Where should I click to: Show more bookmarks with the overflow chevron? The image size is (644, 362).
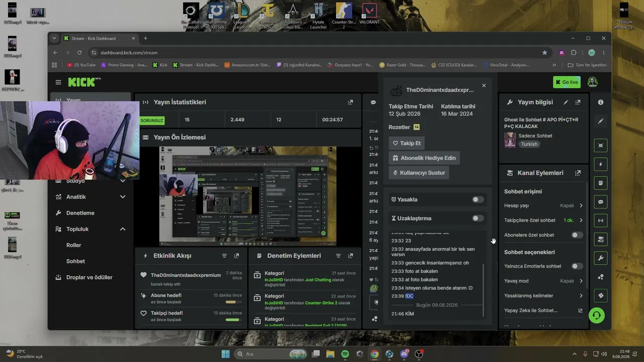(x=554, y=65)
